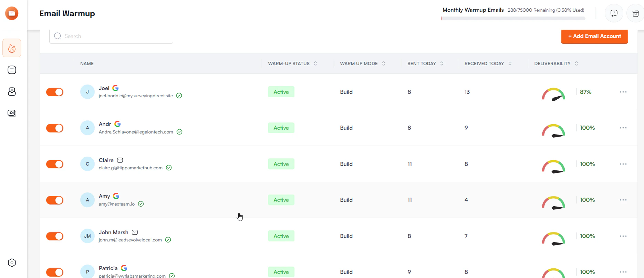Click the archive box icon in header
This screenshot has height=278, width=644.
point(635,13)
